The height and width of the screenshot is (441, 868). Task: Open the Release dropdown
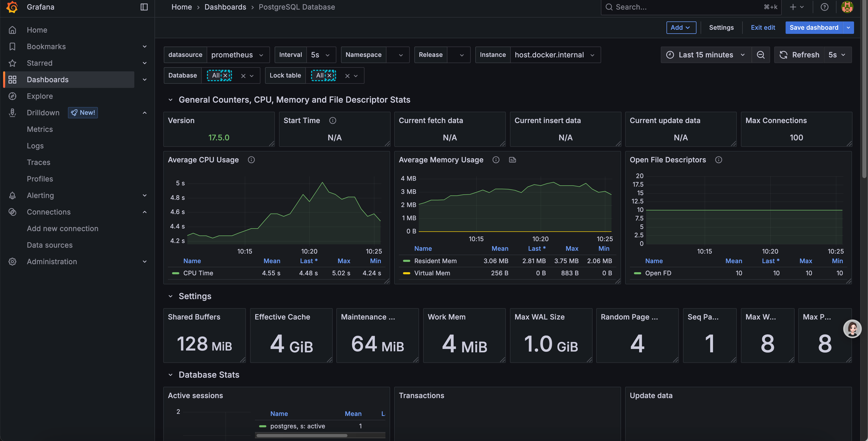click(x=459, y=55)
